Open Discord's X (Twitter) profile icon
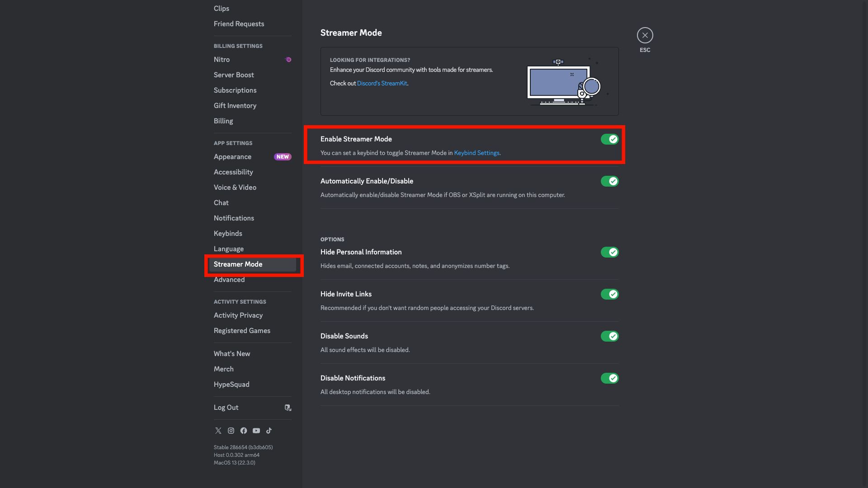868x488 pixels. pyautogui.click(x=218, y=431)
